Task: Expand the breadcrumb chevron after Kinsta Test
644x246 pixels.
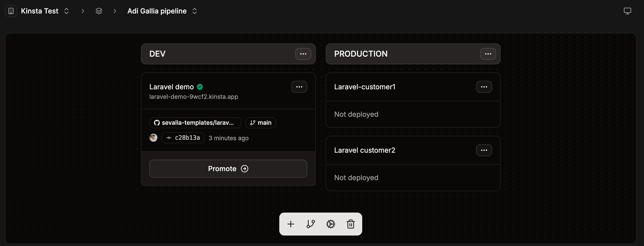Action: 82,11
